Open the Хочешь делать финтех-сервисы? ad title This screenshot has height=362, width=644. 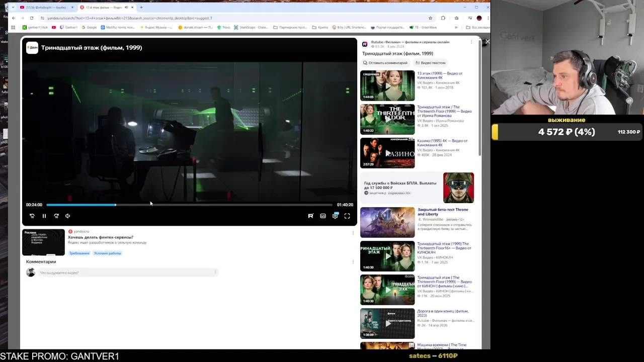(x=101, y=237)
